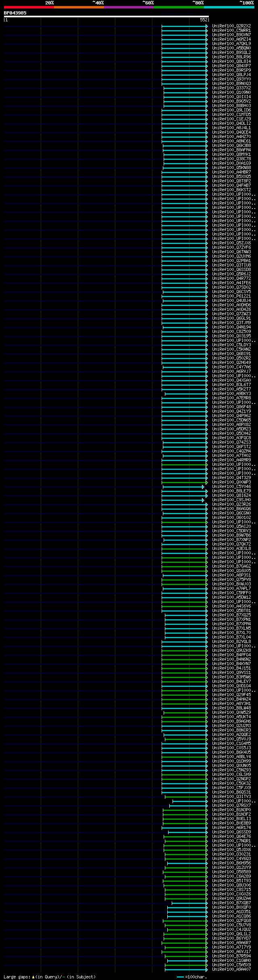Image resolution: width=258 pixels, height=980 pixels.
Task: Click hit label UniRef100_A6R174
Action: pyautogui.click(x=231, y=828)
